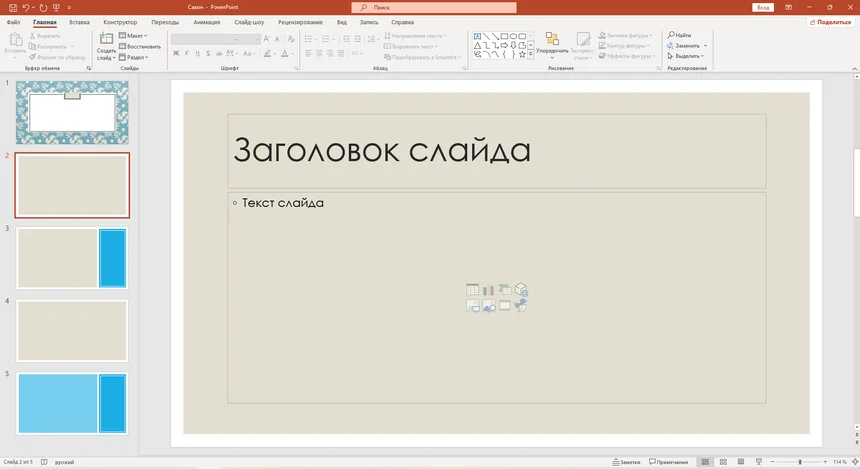Open ribbon display options icon
The width and height of the screenshot is (860, 469).
788,8
